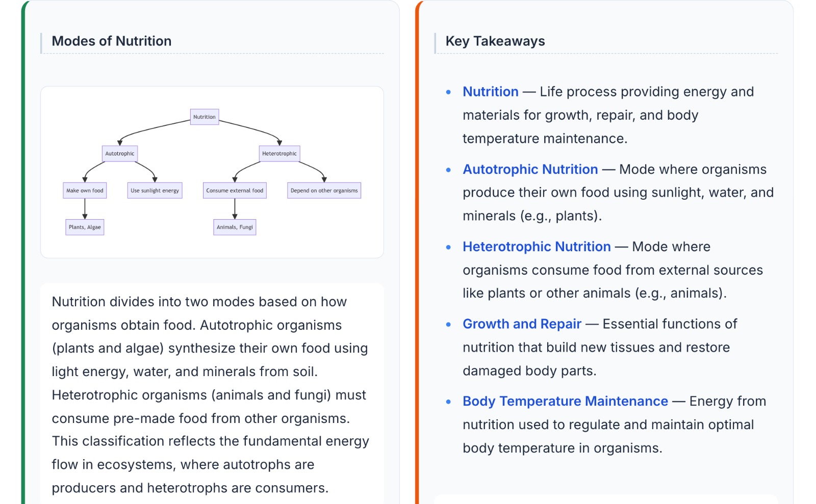The width and height of the screenshot is (816, 504).
Task: Click the Depend on other organisms box
Action: [324, 191]
